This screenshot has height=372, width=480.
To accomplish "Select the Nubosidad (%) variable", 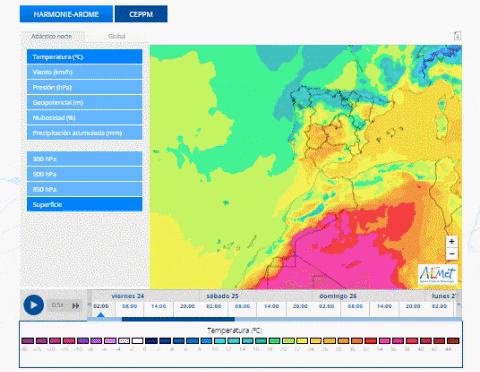I will 85,118.
